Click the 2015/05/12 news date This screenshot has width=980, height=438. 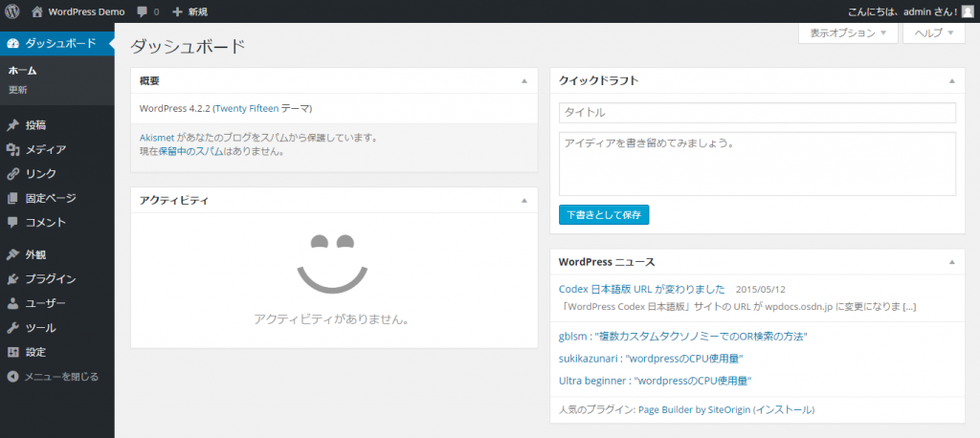(x=761, y=290)
